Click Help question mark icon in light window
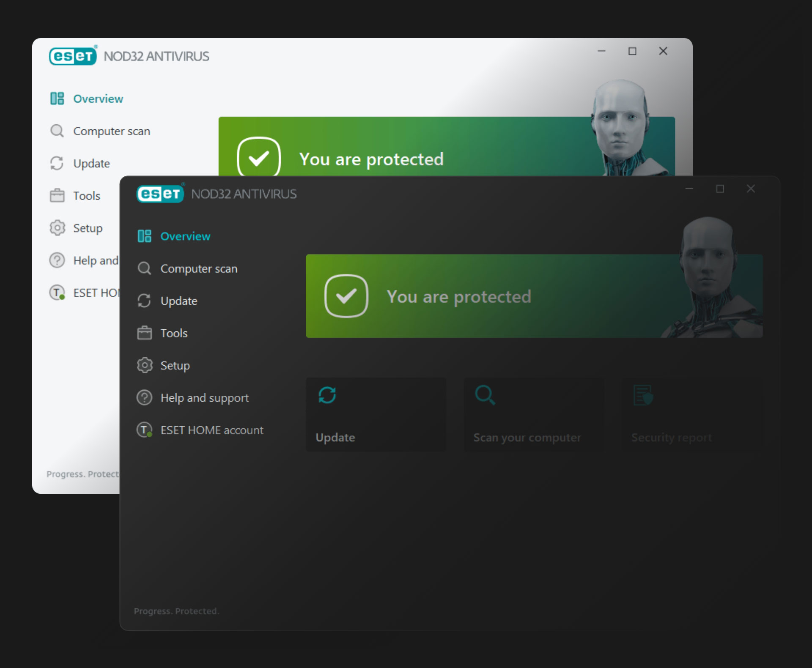 tap(57, 260)
